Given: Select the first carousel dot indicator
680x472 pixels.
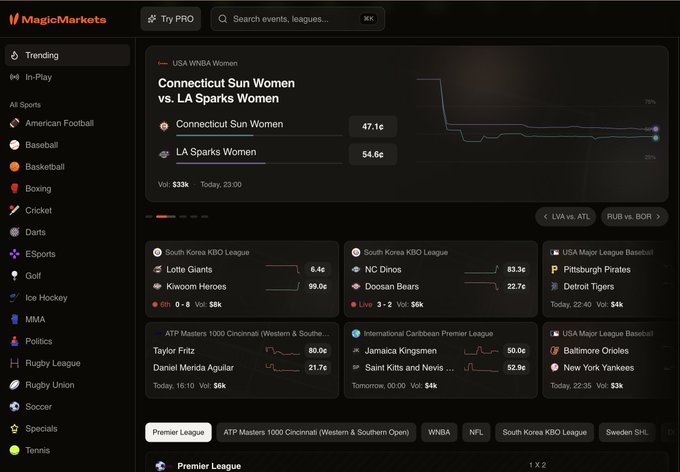Looking at the screenshot, I should pos(149,216).
